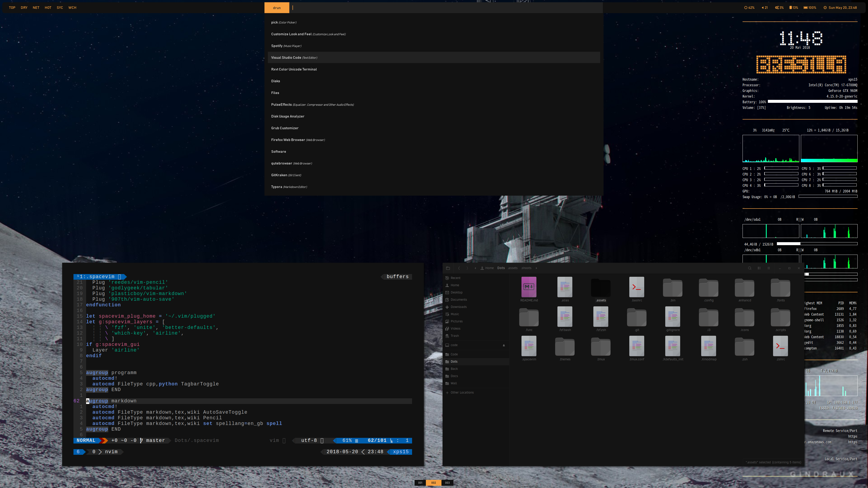Open Downloads in the file manager sidebar
The width and height of the screenshot is (868, 488).
click(x=459, y=307)
